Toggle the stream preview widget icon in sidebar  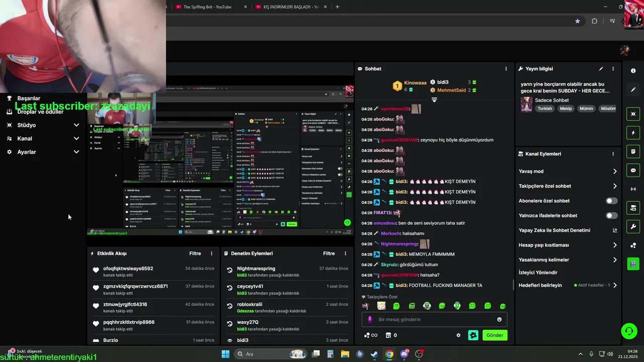point(633,114)
